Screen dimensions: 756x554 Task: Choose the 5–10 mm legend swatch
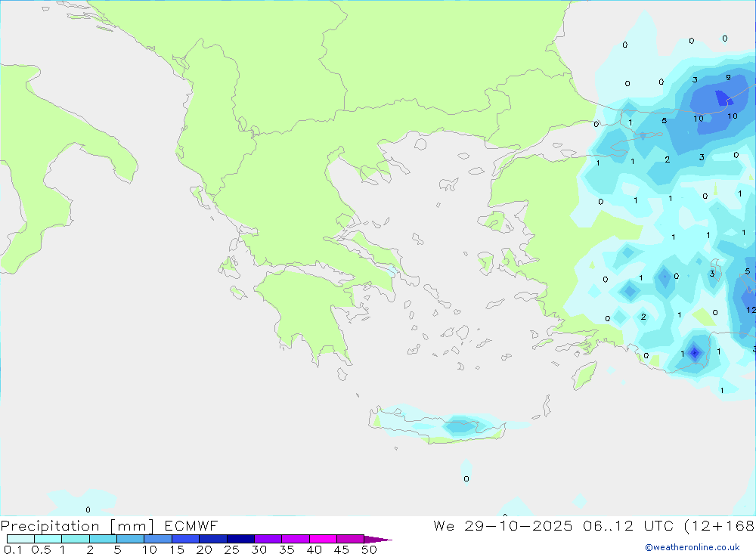(x=131, y=539)
